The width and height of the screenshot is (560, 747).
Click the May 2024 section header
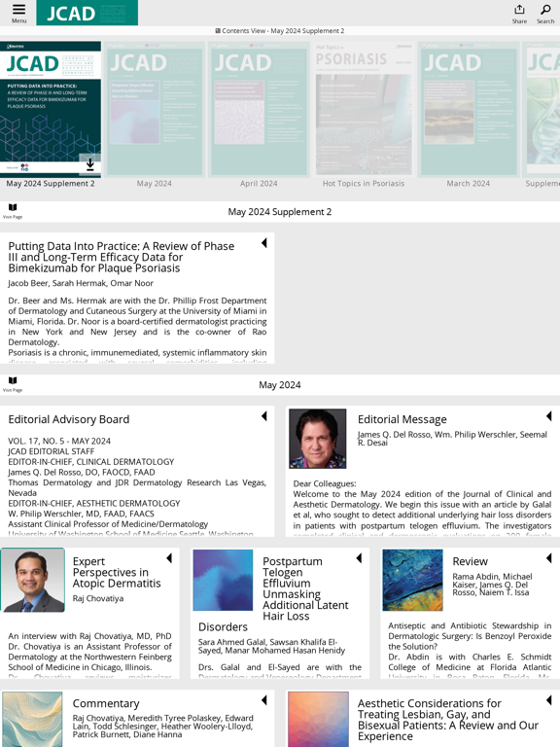(280, 385)
